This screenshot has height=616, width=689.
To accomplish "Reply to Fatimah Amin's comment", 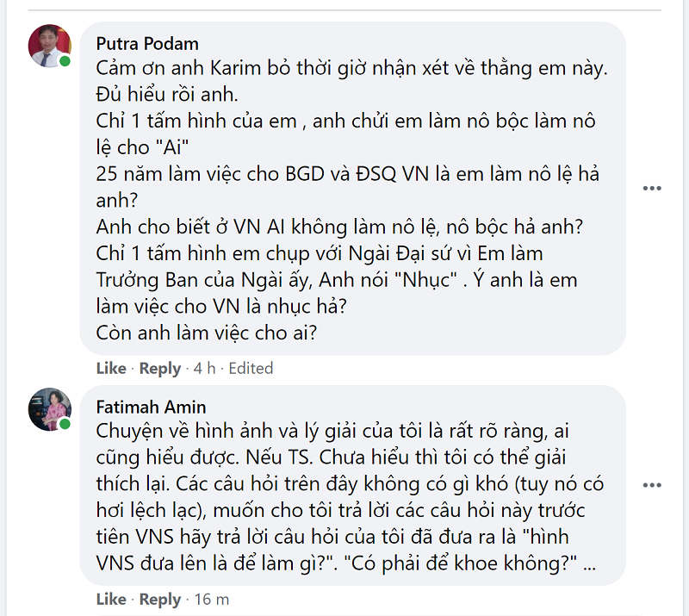I will click(160, 600).
